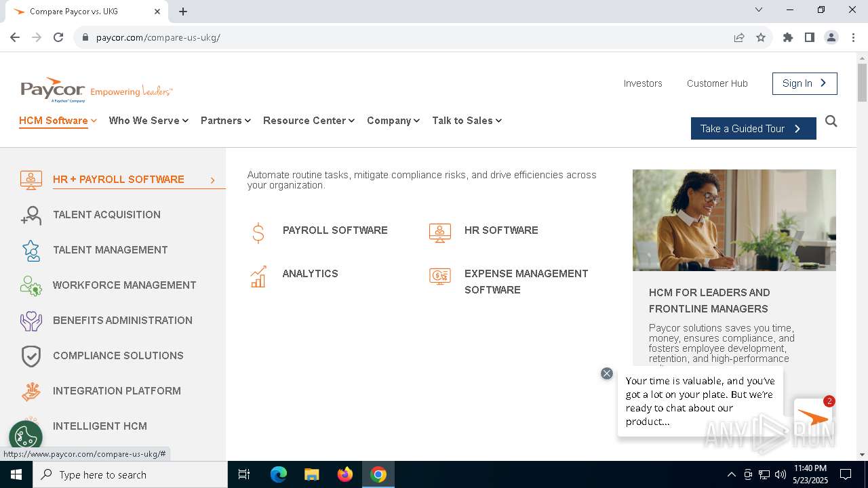Go back to previous page
Image resolution: width=868 pixels, height=488 pixels.
coord(15,37)
